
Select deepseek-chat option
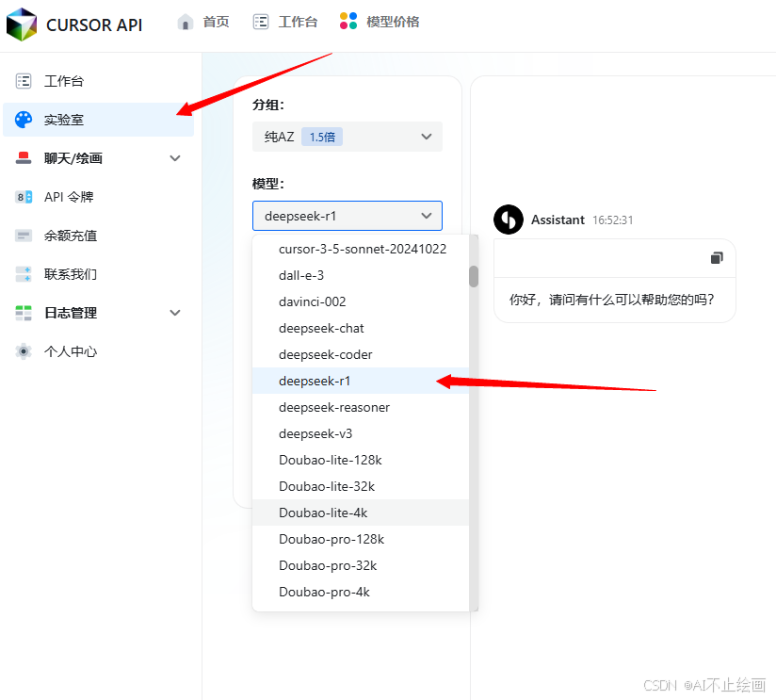click(x=361, y=328)
